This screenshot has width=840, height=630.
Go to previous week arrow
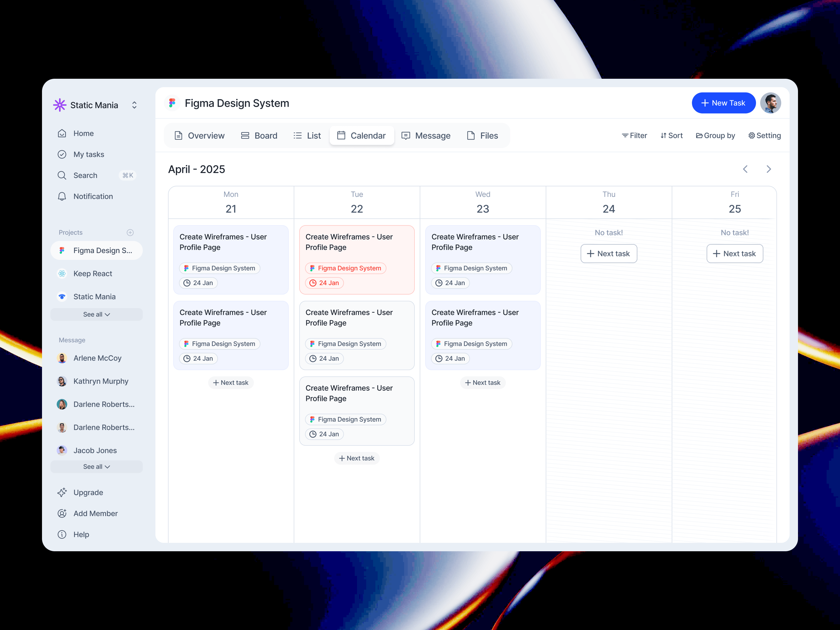[x=745, y=169]
